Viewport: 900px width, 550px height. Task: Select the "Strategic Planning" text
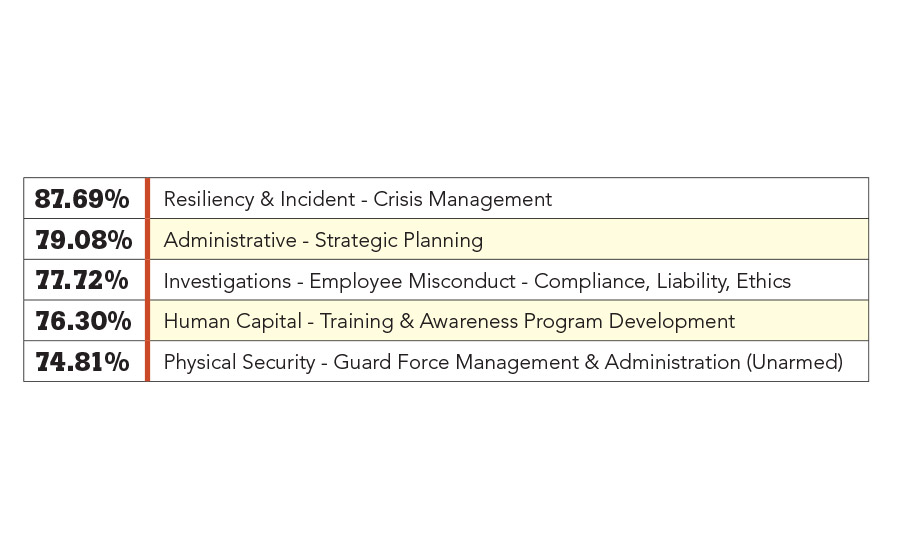click(x=399, y=240)
